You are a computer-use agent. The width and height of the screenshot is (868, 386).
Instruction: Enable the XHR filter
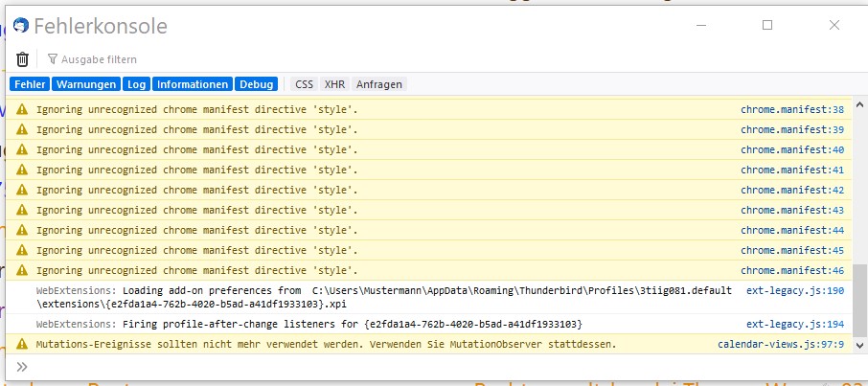[334, 84]
